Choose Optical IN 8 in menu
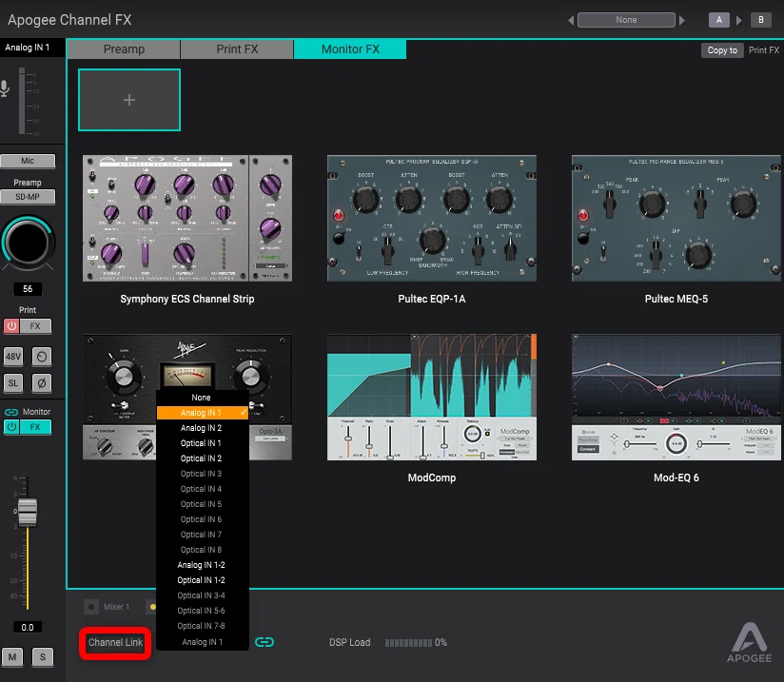The width and height of the screenshot is (784, 682). point(203,550)
